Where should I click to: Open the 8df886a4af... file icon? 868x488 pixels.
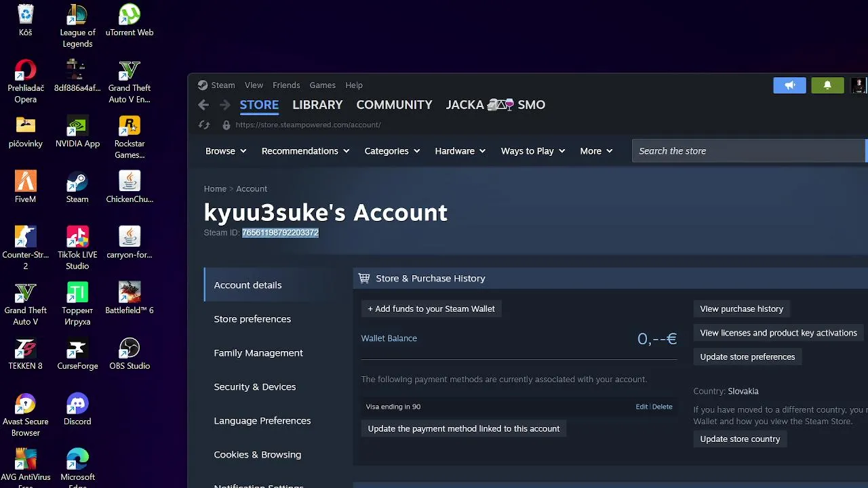(x=77, y=76)
